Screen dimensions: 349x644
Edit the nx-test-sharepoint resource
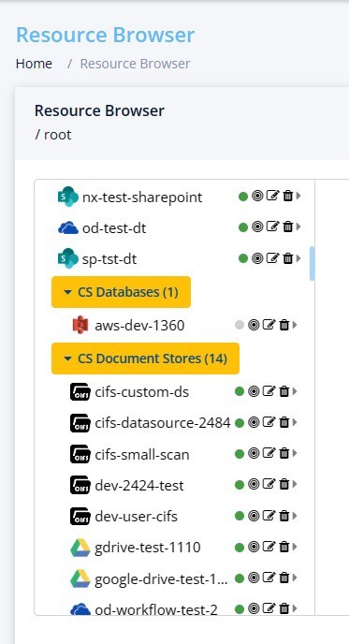[272, 196]
